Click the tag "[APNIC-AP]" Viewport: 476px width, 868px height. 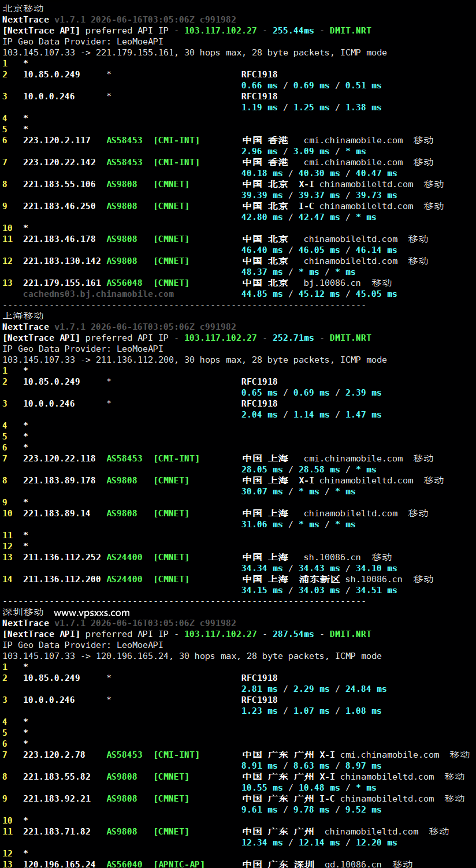pos(179,865)
